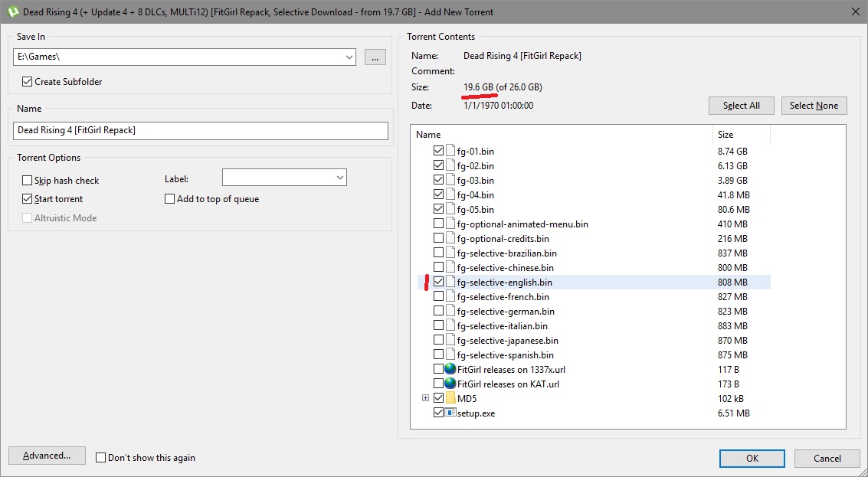This screenshot has width=868, height=477.
Task: Open the Save In path dropdown
Action: (x=349, y=57)
